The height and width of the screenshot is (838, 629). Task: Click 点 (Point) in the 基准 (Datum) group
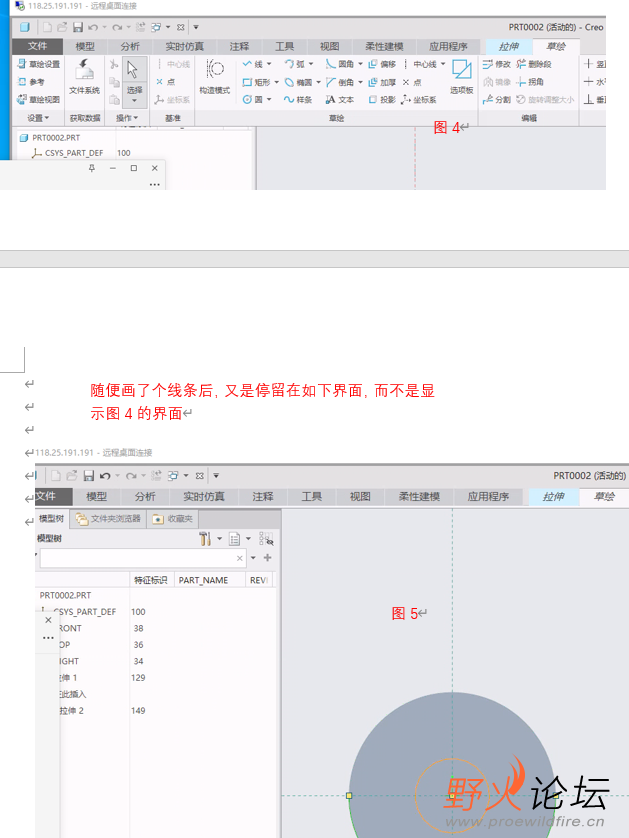pos(166,82)
